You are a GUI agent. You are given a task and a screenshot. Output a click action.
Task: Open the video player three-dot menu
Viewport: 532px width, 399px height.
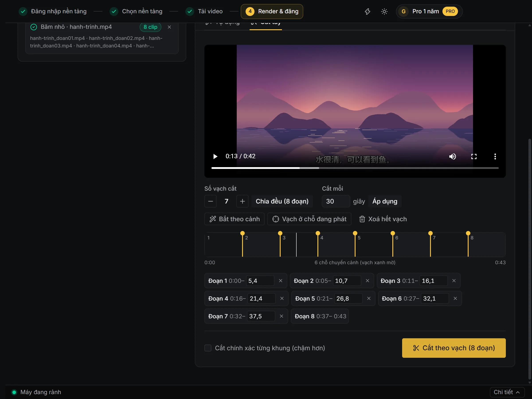[x=495, y=156]
